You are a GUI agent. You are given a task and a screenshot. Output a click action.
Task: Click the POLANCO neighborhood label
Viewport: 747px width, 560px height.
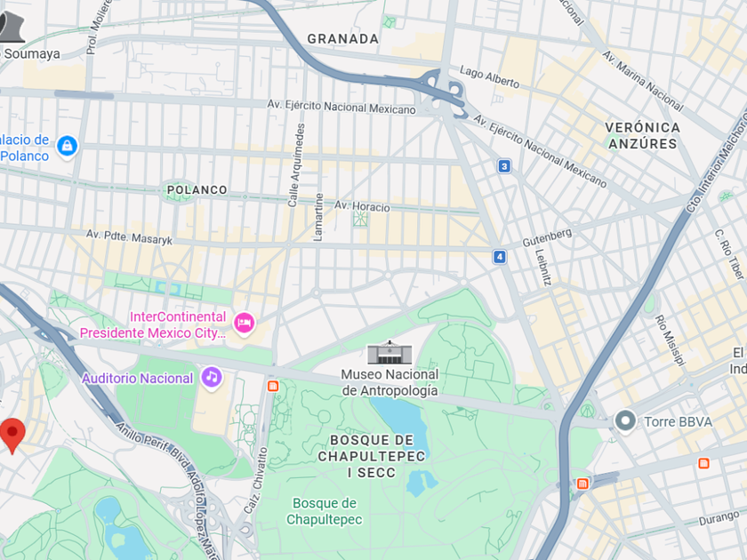pos(197,190)
